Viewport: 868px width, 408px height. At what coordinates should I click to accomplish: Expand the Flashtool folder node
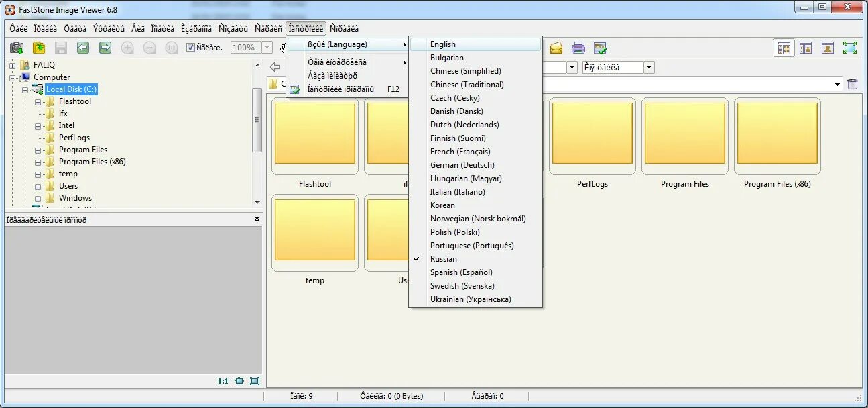click(38, 101)
